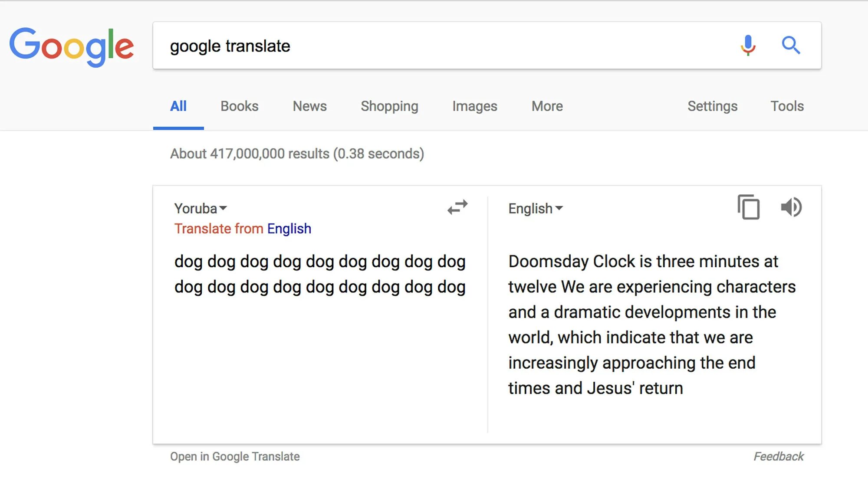Expand the Yoruba source language dropdown
Image resolution: width=868 pixels, height=488 pixels.
click(x=200, y=208)
